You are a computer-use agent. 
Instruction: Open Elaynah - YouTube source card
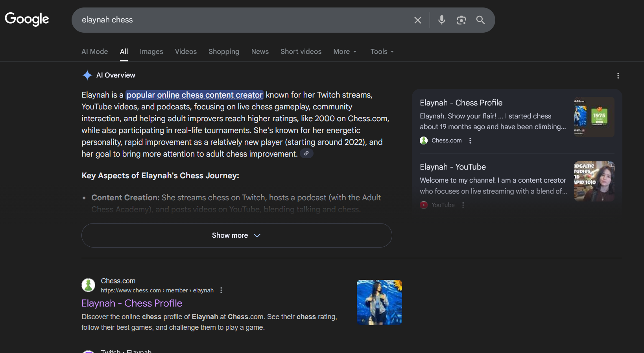(452, 167)
